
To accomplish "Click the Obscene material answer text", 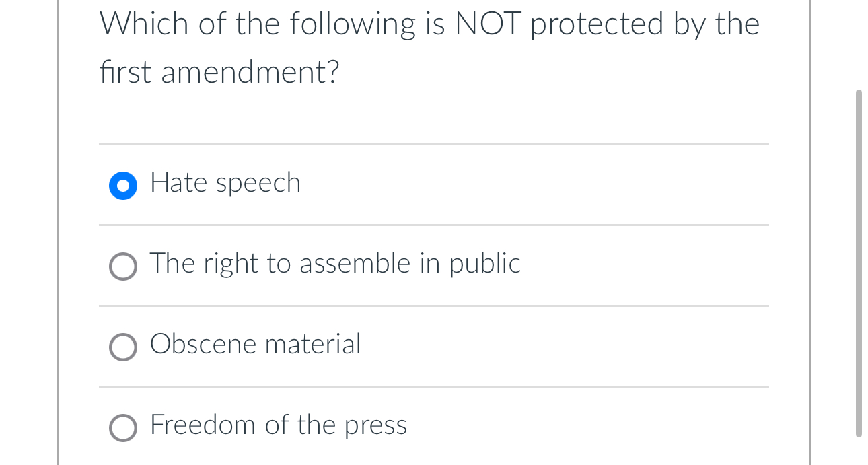I will click(x=255, y=344).
